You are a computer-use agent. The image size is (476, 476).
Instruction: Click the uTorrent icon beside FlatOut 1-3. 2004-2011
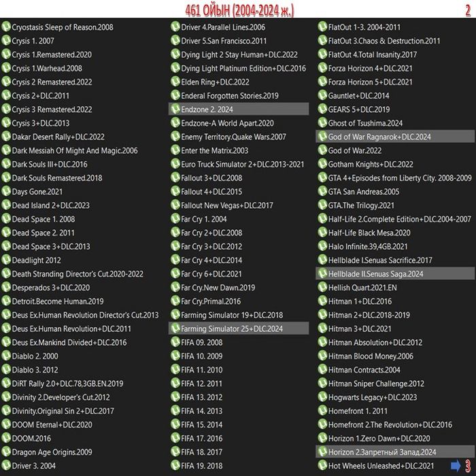tap(322, 27)
